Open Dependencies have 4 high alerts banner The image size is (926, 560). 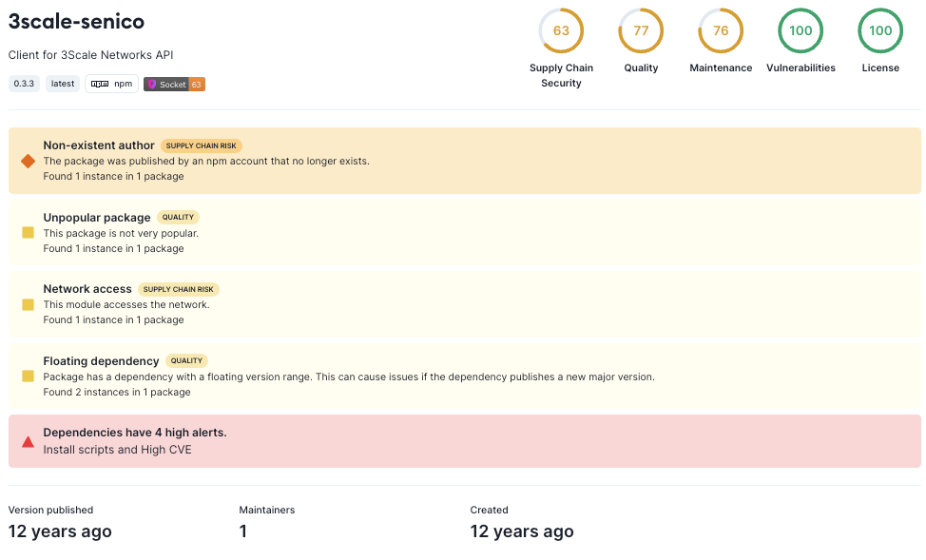click(x=465, y=441)
